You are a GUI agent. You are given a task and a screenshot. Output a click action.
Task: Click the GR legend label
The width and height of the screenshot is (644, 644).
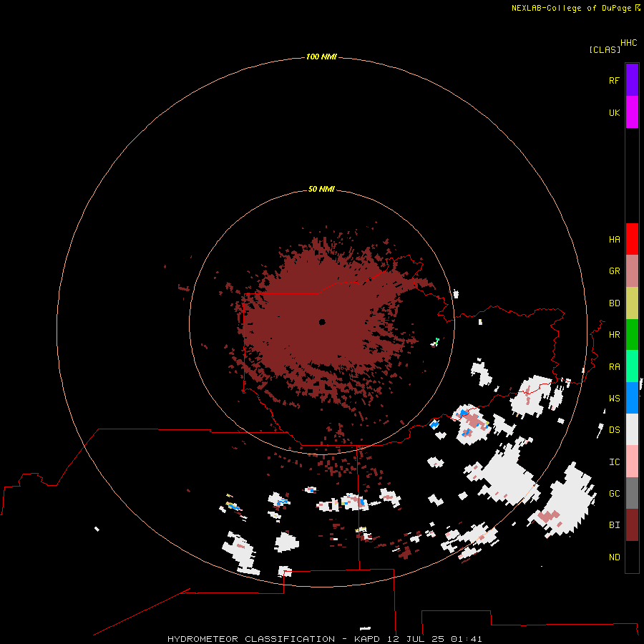[x=615, y=271]
